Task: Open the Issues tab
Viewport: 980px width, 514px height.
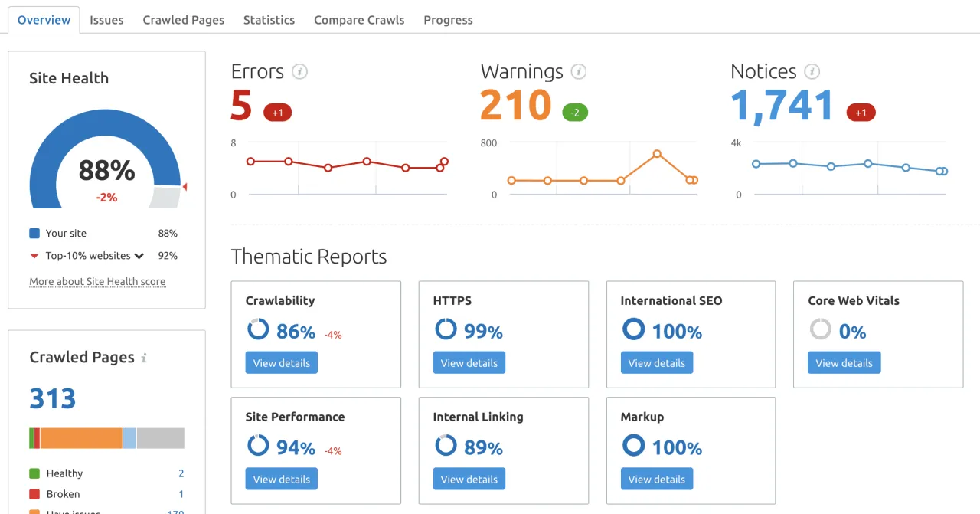Action: 106,20
